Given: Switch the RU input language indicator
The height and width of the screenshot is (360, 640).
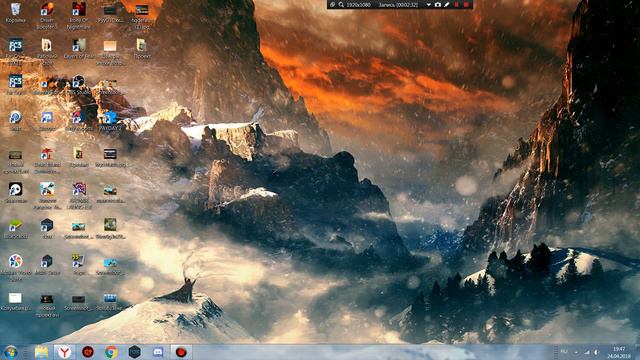Looking at the screenshot, I should pyautogui.click(x=564, y=351).
